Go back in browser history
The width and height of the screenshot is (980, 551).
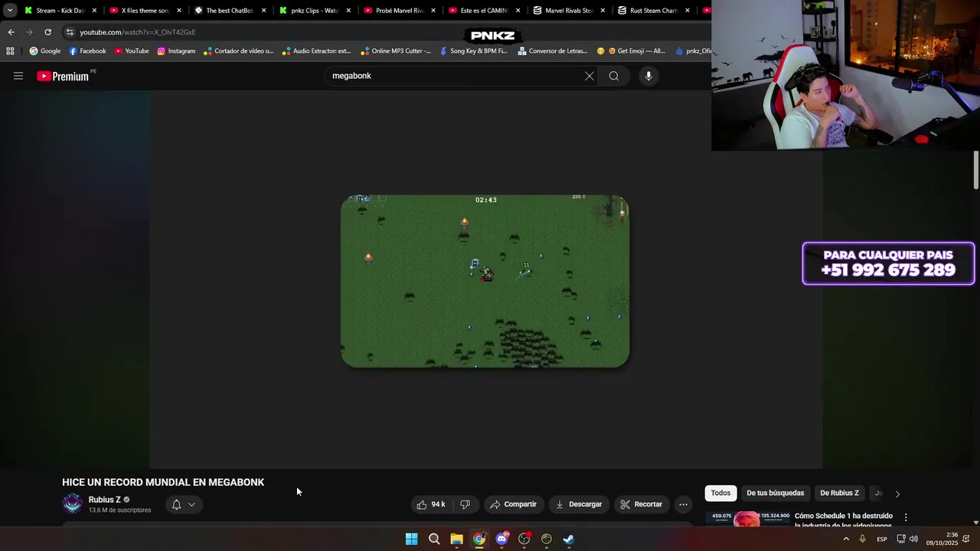tap(11, 32)
